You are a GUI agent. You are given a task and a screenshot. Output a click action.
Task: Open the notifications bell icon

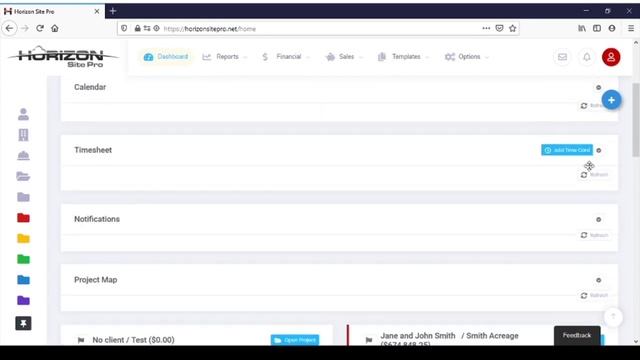click(x=587, y=57)
